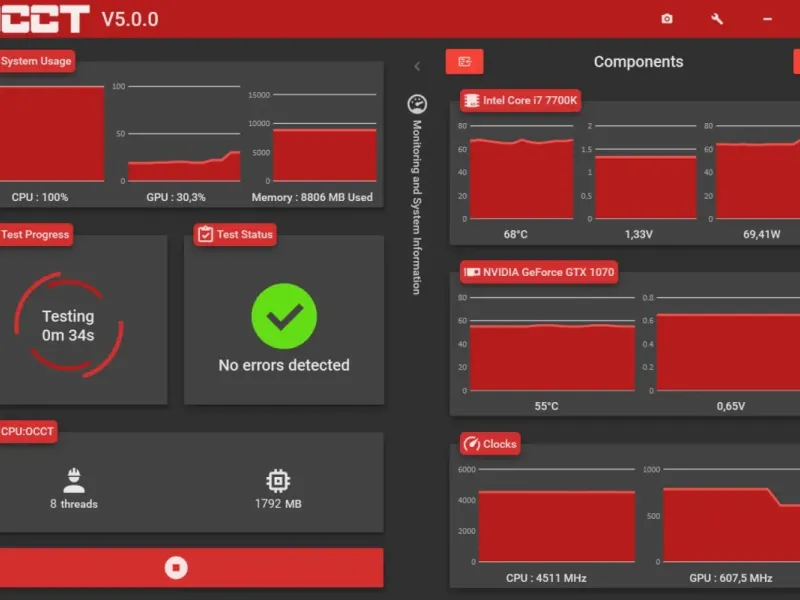Click the 1,33V CPU voltage graph

pos(645,172)
